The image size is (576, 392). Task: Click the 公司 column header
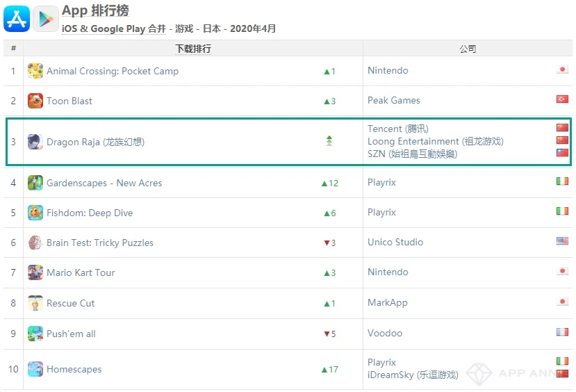pyautogui.click(x=468, y=49)
